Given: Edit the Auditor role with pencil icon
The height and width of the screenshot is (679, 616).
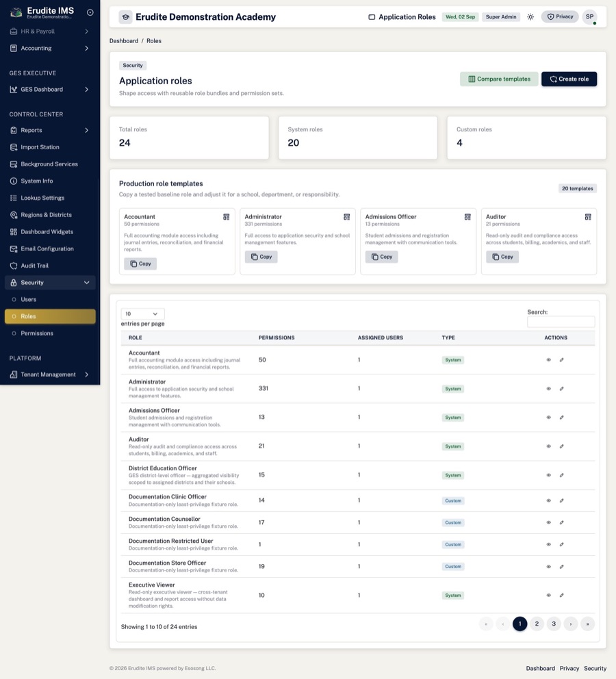Looking at the screenshot, I should point(561,446).
